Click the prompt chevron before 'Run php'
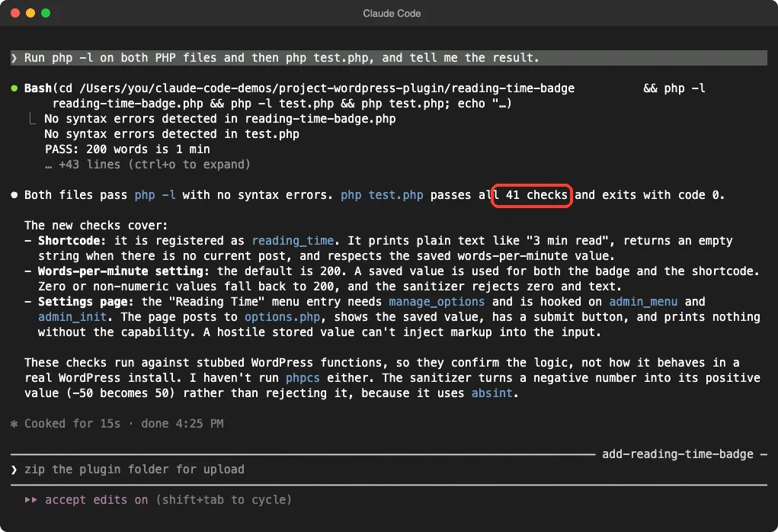Image resolution: width=778 pixels, height=532 pixels. [14, 58]
